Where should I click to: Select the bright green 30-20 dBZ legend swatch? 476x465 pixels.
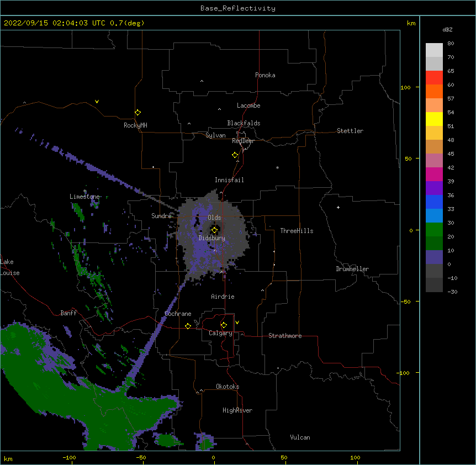(x=434, y=230)
